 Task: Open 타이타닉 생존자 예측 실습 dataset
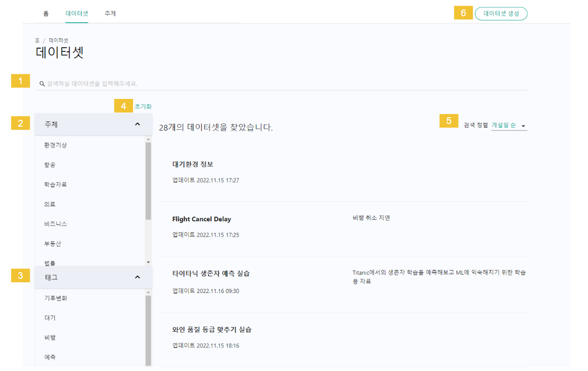pyautogui.click(x=211, y=274)
